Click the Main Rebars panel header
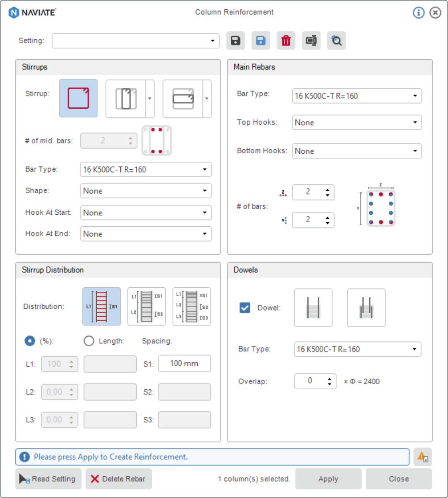 (330, 67)
